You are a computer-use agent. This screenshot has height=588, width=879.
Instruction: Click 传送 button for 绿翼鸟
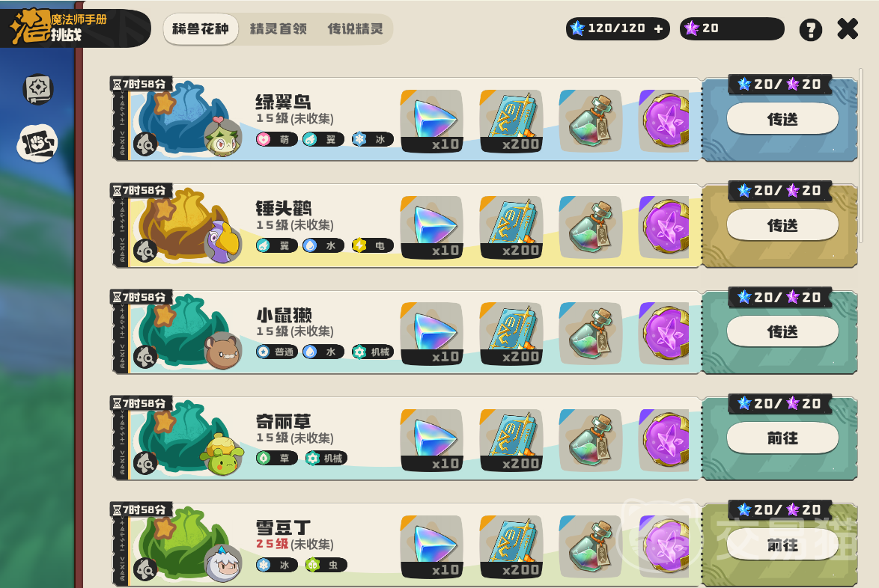(782, 119)
